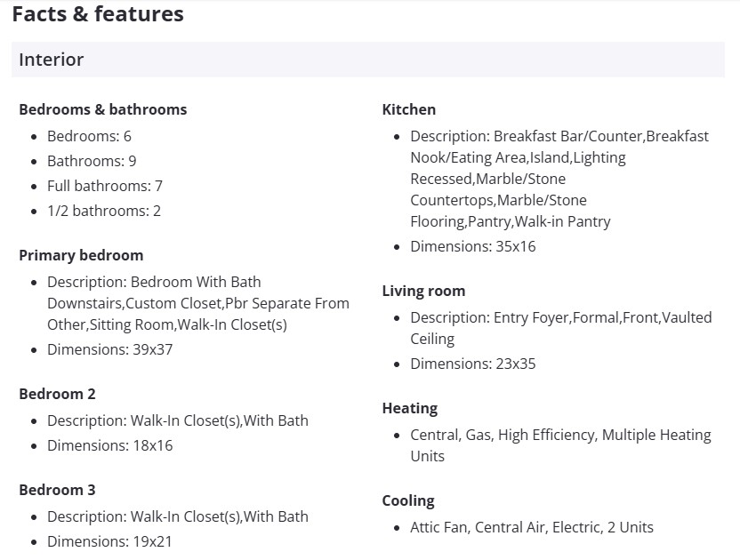Select the Bedroom 2 subheading
The width and height of the screenshot is (740, 560).
(57, 394)
